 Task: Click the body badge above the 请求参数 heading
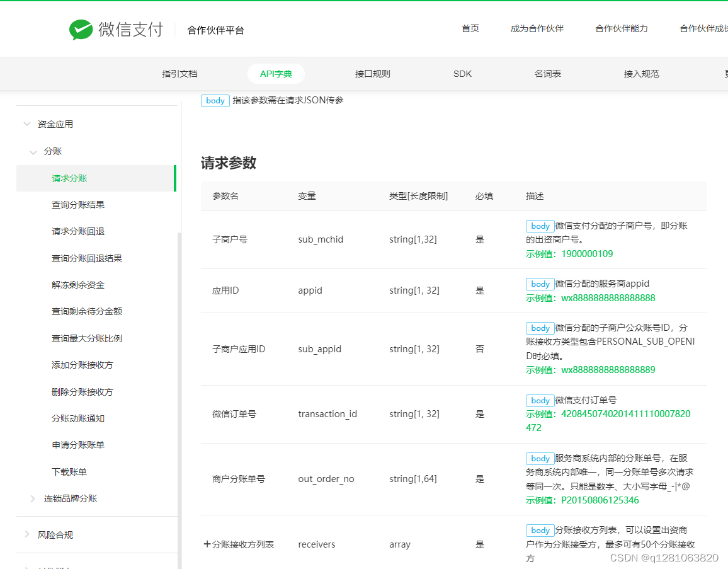[x=215, y=100]
